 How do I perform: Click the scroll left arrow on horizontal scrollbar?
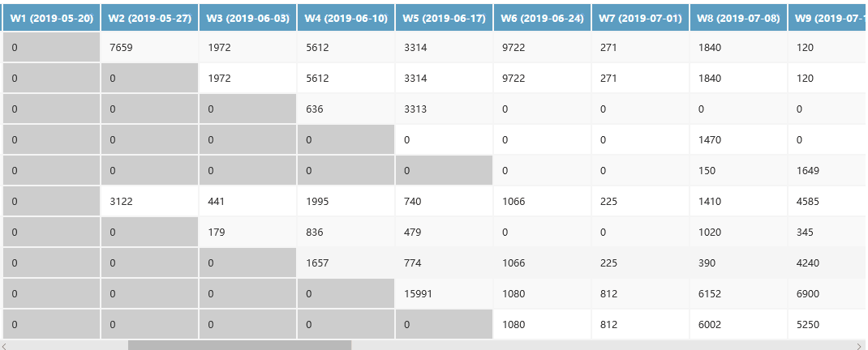5,345
